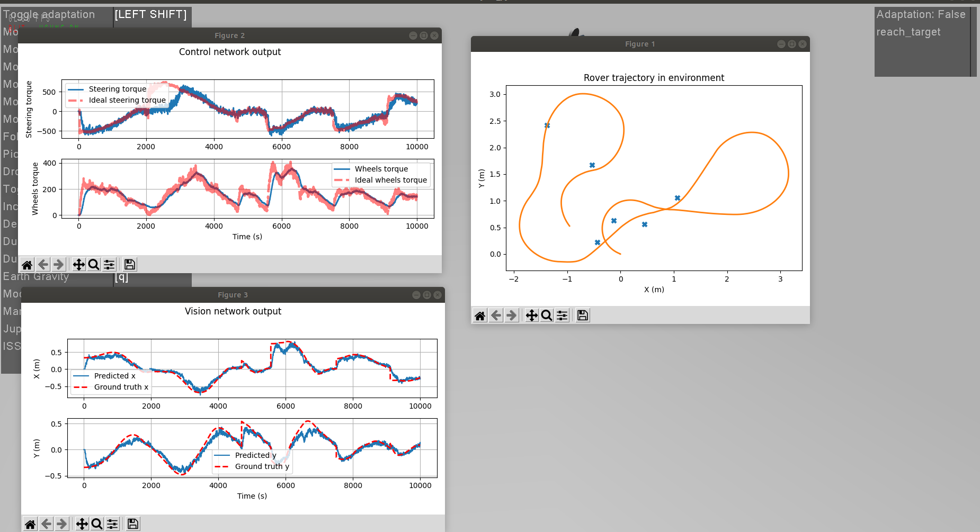Go forward to next view in Figure 2
This screenshot has width=980, height=532.
coord(59,265)
